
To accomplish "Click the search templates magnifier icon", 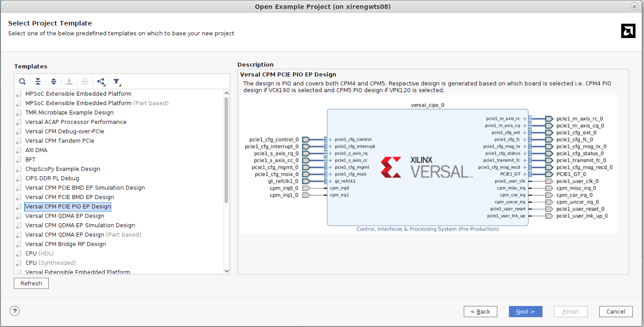I will (x=22, y=81).
